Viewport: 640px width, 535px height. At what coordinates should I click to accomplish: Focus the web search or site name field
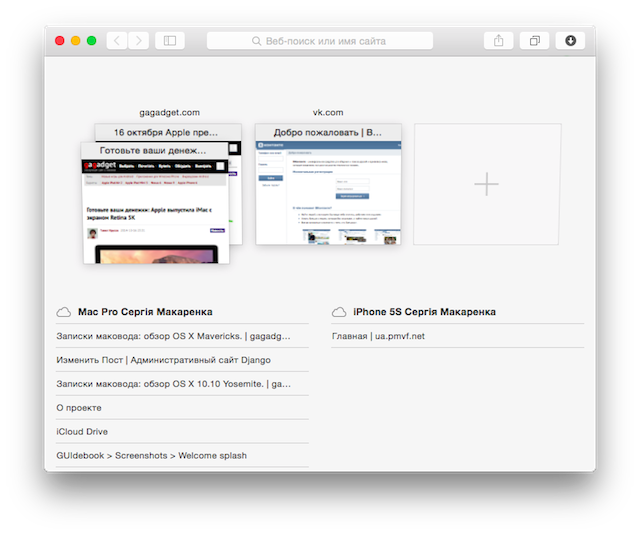click(320, 41)
